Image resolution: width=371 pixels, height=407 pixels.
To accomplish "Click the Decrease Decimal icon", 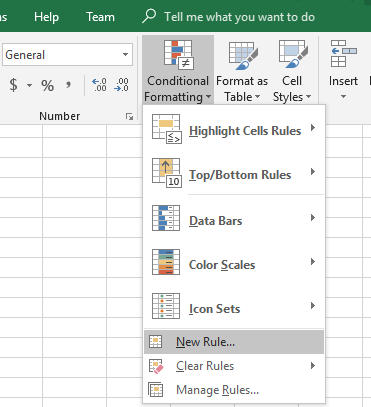I will click(121, 85).
